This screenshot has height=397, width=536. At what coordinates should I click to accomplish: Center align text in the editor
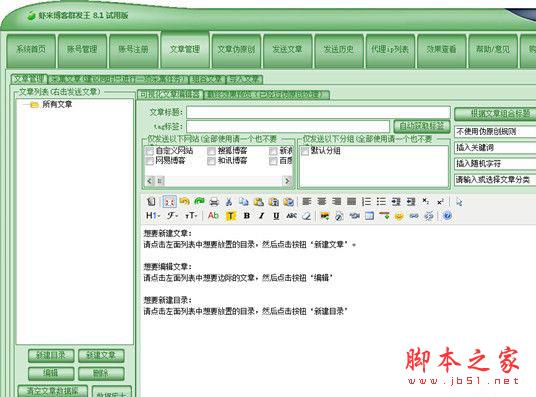[x=322, y=201]
